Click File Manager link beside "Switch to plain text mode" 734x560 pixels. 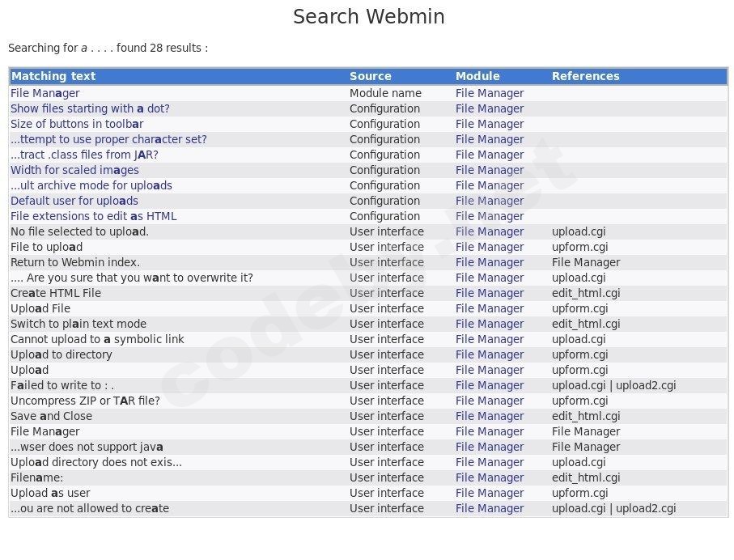(x=490, y=324)
